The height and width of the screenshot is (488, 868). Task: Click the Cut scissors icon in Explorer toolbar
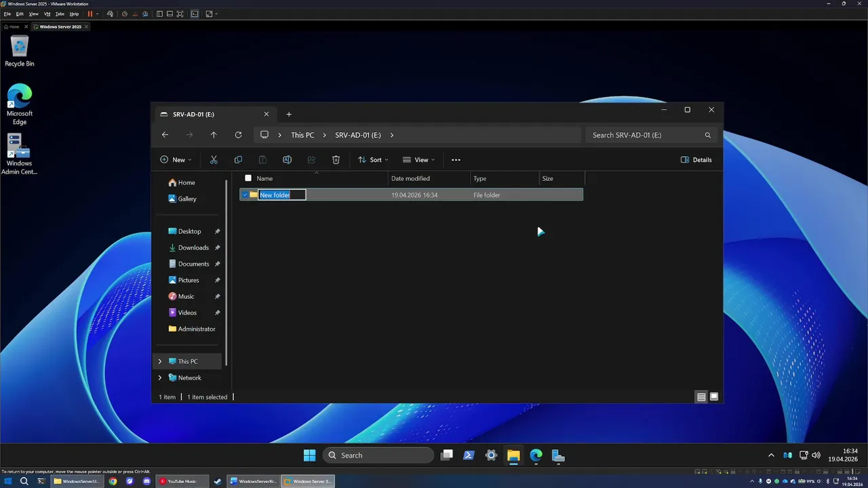[214, 160]
